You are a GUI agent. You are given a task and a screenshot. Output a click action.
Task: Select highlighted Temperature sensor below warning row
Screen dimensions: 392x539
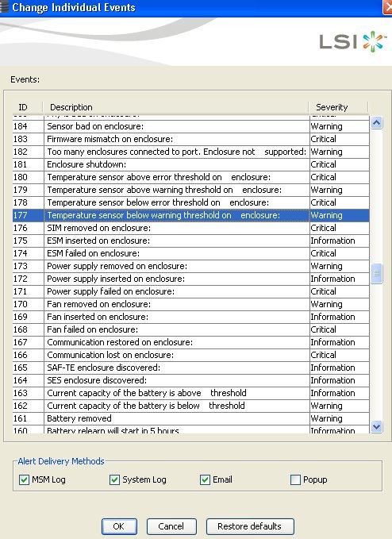pyautogui.click(x=191, y=215)
